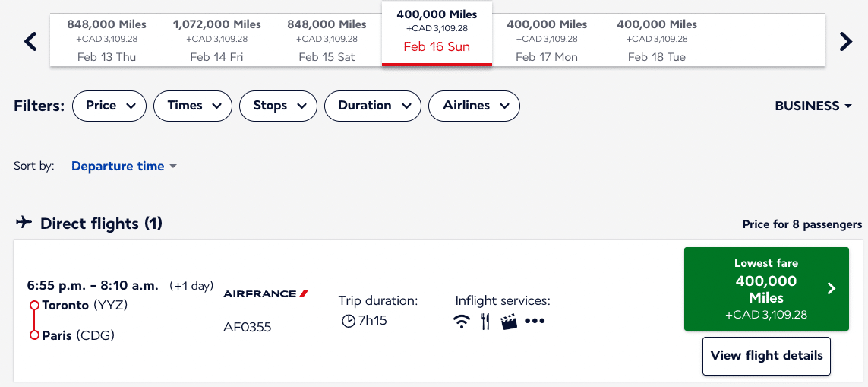Click the trip duration clock icon
The image size is (868, 387).
point(349,321)
